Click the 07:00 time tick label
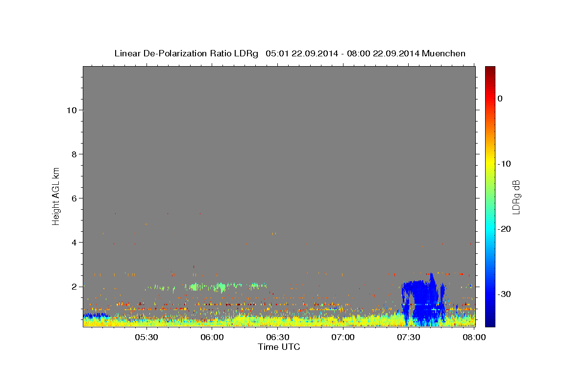Viewport: 588px width, 392px height. [x=343, y=338]
